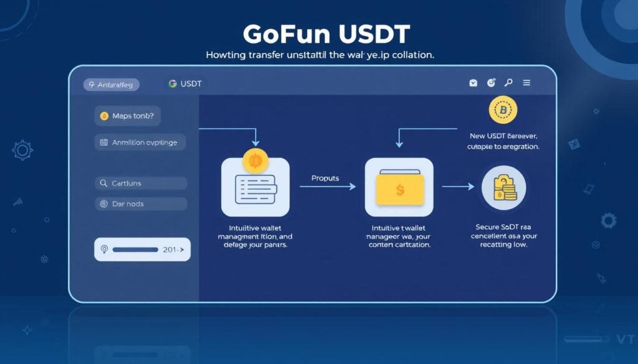Select Anmiltion ovplinge in the sidebar

[x=140, y=142]
